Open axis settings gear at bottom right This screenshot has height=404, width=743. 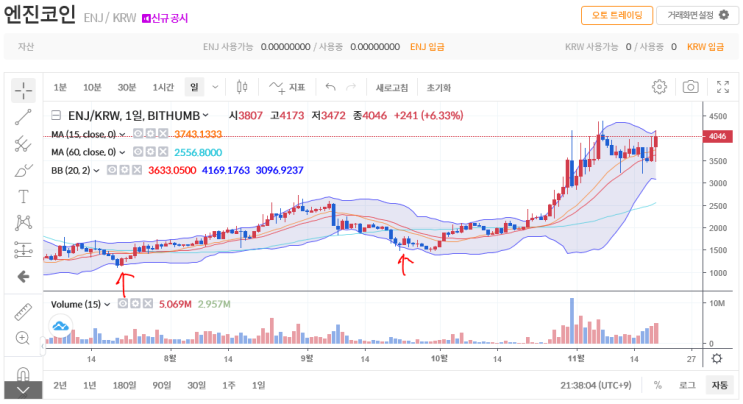(x=717, y=359)
